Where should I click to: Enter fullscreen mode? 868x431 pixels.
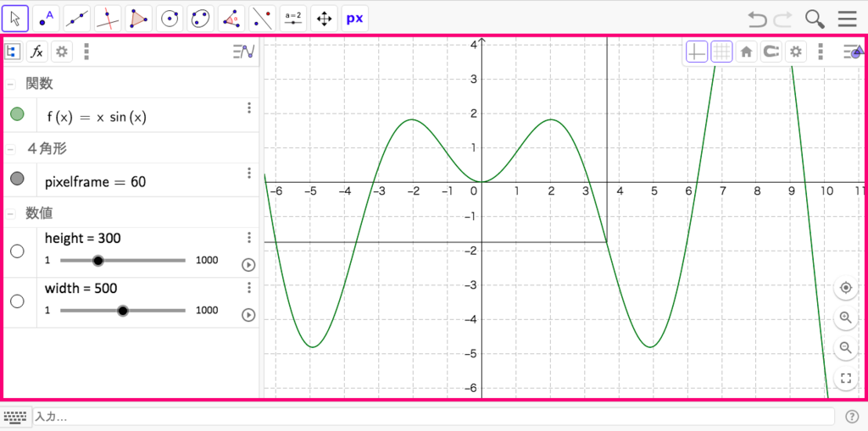coord(845,379)
